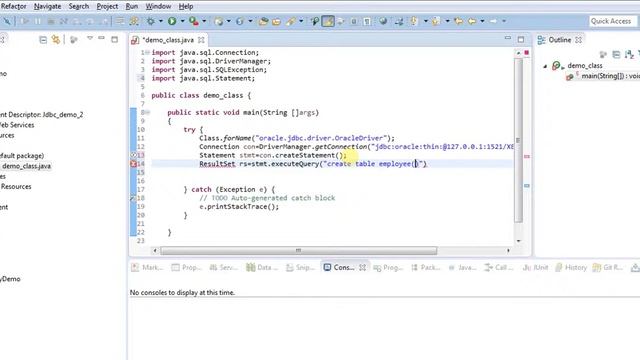640x360 pixels.
Task: Toggle Sort alphabetically icon in Outline view
Action: coord(629,54)
